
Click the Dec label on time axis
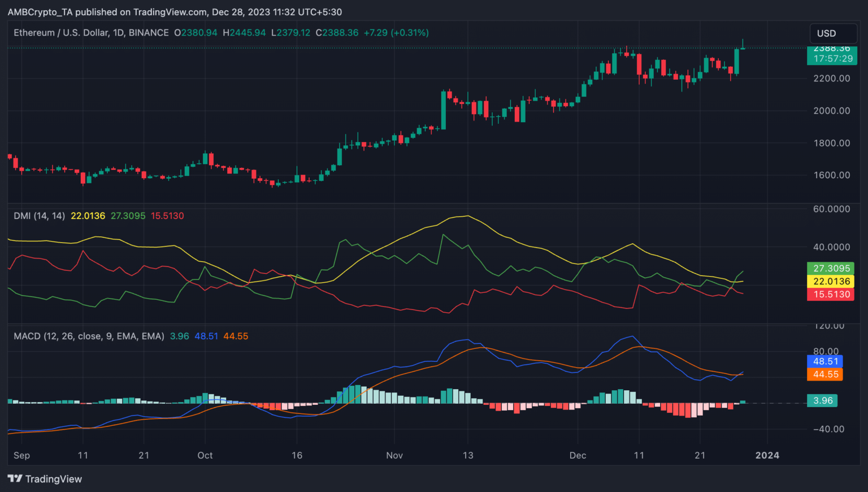pos(578,455)
